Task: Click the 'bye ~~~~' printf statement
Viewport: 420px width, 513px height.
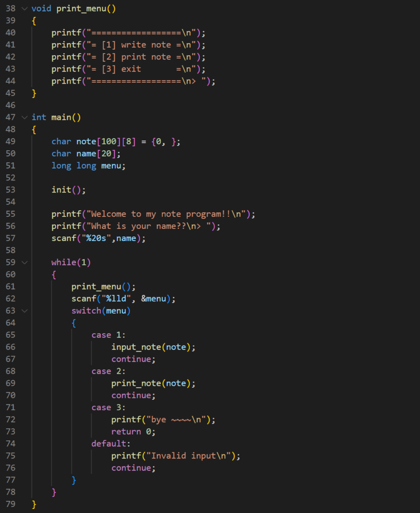Action: (163, 420)
